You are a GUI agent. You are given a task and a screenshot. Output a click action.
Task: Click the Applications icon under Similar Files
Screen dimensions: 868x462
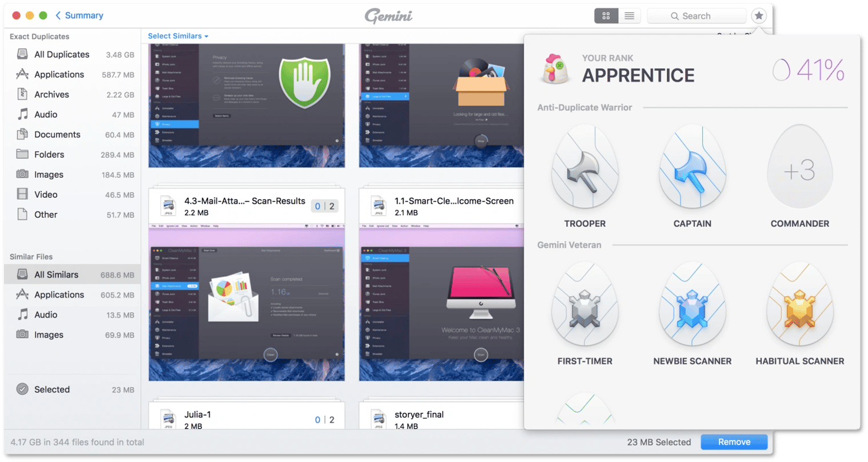pyautogui.click(x=22, y=294)
